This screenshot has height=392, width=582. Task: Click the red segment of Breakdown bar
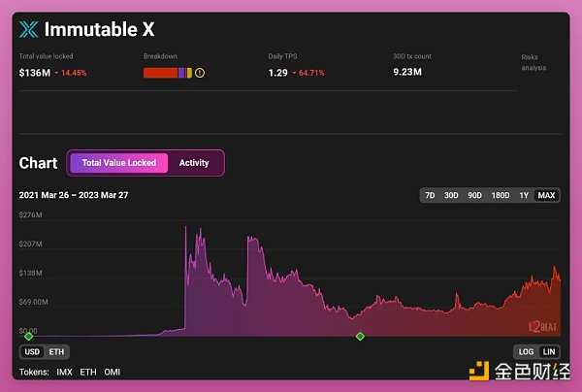tap(159, 73)
